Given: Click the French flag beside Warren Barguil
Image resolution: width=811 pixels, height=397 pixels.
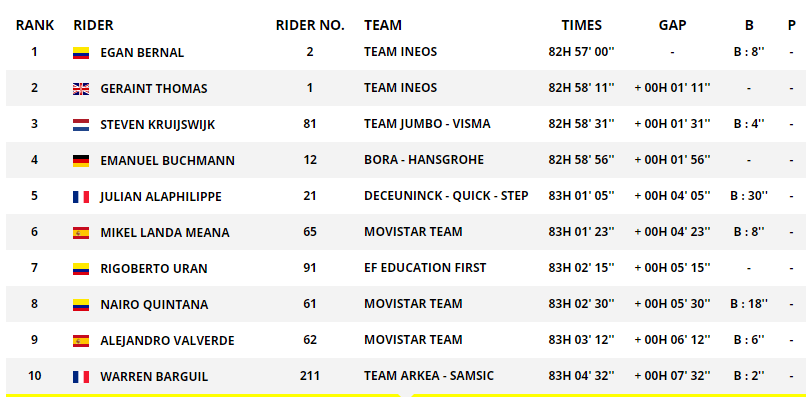Looking at the screenshot, I should click(x=81, y=377).
